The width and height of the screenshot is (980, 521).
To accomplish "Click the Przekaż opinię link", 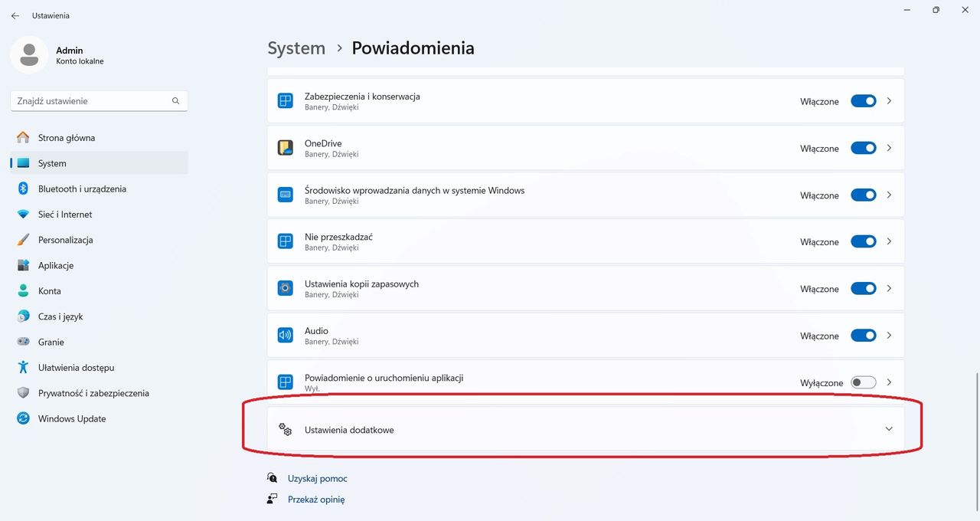I will click(315, 500).
